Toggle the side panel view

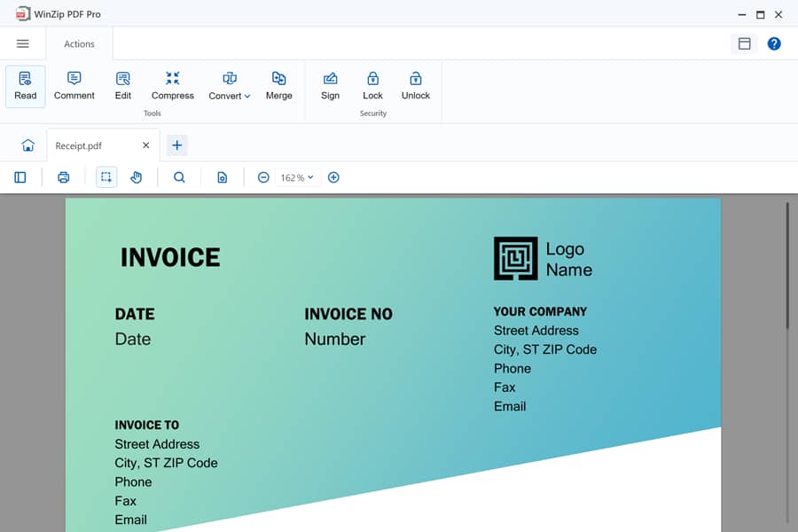click(20, 177)
